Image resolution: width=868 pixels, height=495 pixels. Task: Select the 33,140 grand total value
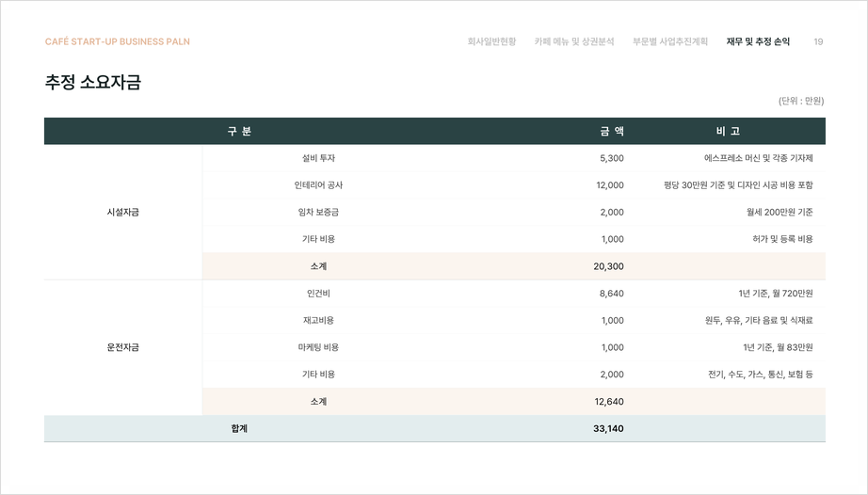coord(608,428)
